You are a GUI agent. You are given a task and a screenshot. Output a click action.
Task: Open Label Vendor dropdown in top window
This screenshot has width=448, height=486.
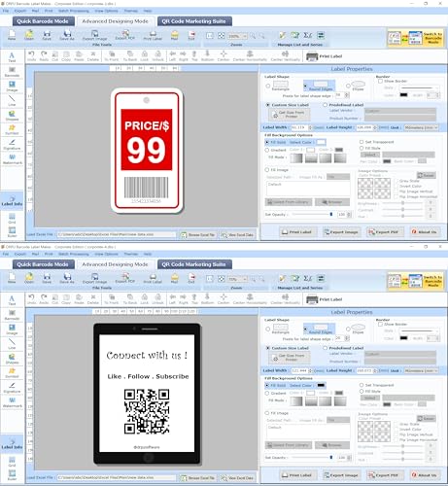[400, 111]
